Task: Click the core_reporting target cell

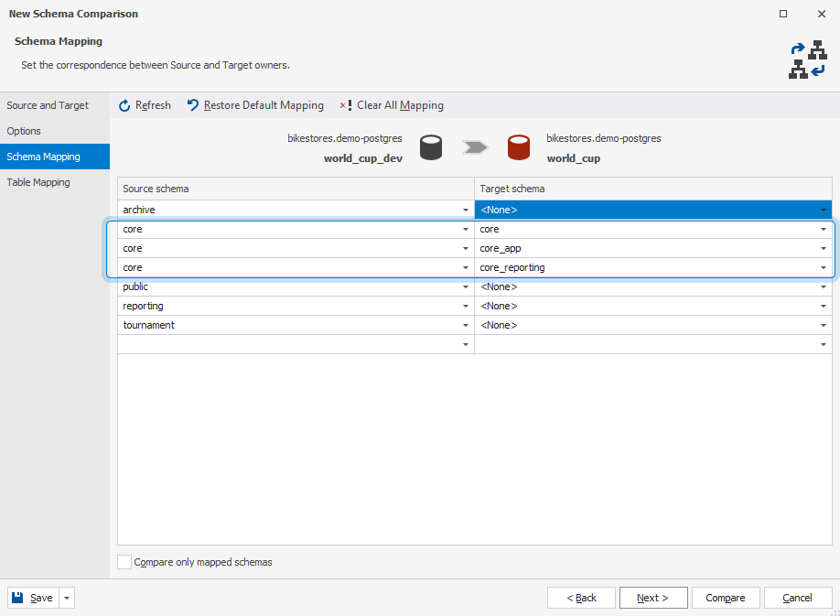Action: [x=653, y=268]
